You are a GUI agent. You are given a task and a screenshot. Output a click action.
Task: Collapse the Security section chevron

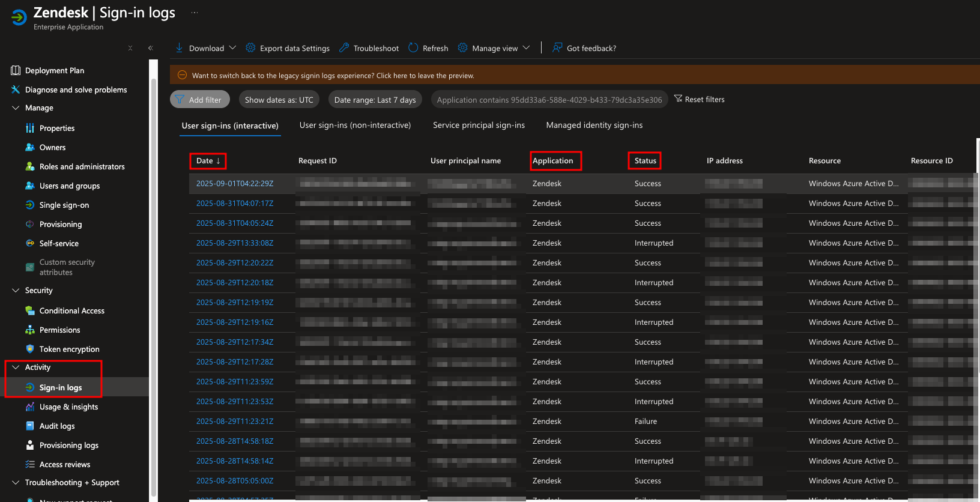click(x=16, y=290)
